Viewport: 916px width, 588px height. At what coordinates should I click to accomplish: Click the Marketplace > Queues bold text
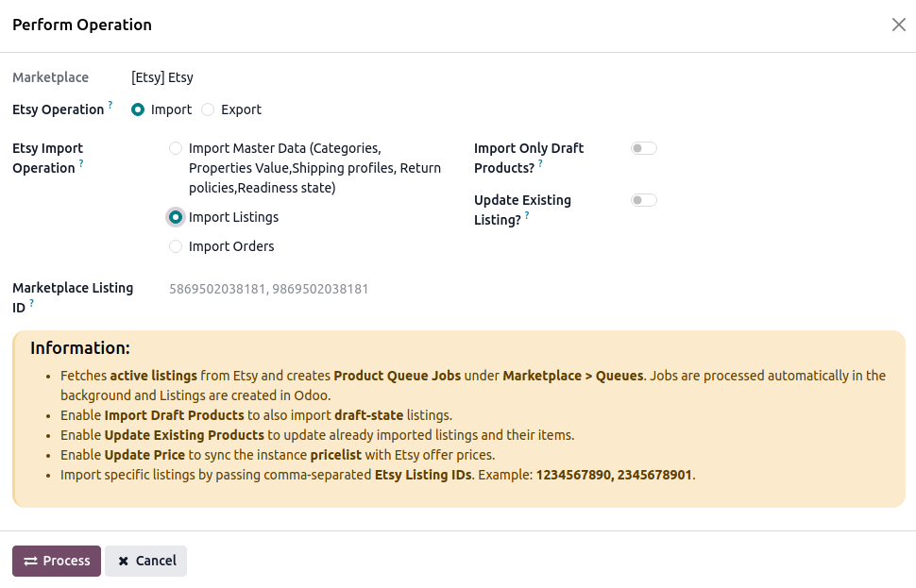pyautogui.click(x=573, y=376)
